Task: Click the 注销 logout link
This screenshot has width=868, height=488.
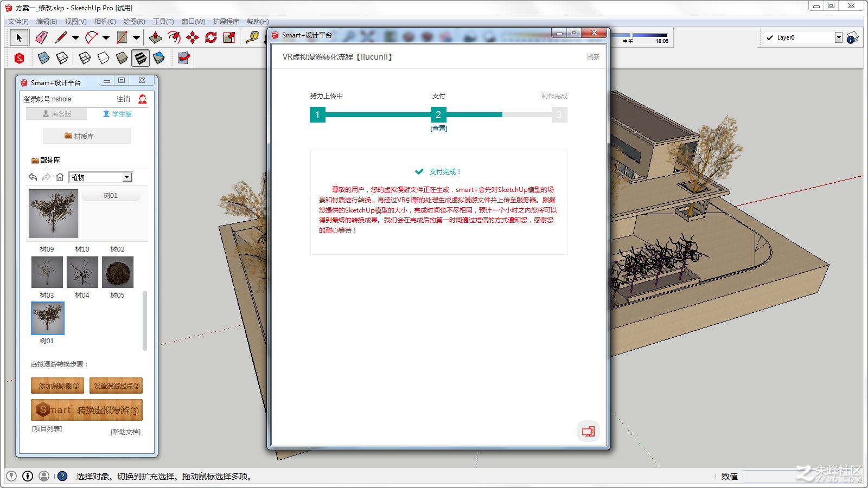Action: [x=123, y=99]
